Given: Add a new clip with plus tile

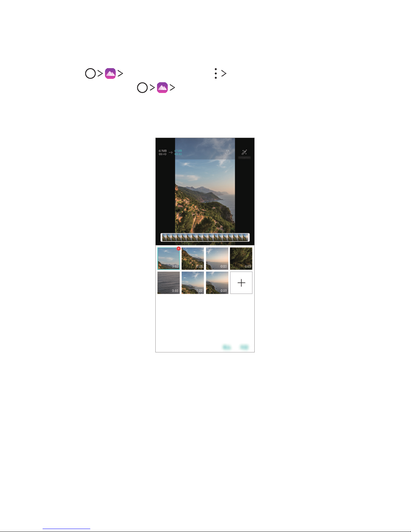Looking at the screenshot, I should (241, 283).
